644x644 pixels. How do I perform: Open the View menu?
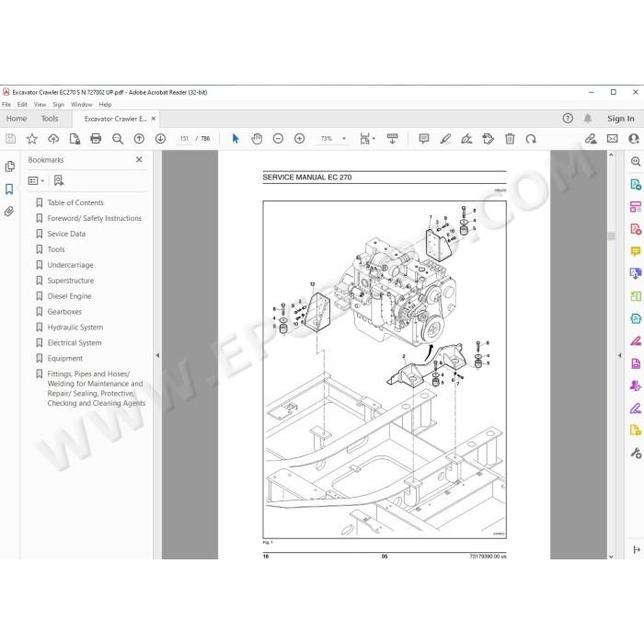click(40, 104)
